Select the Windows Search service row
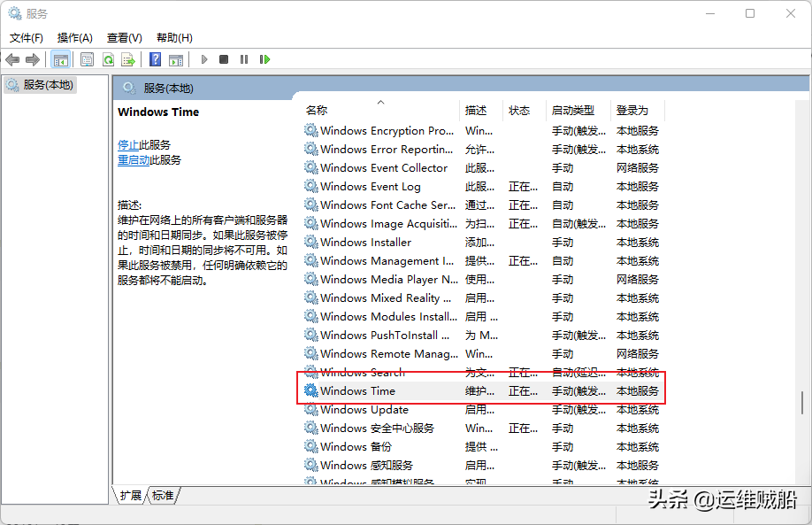 point(483,372)
